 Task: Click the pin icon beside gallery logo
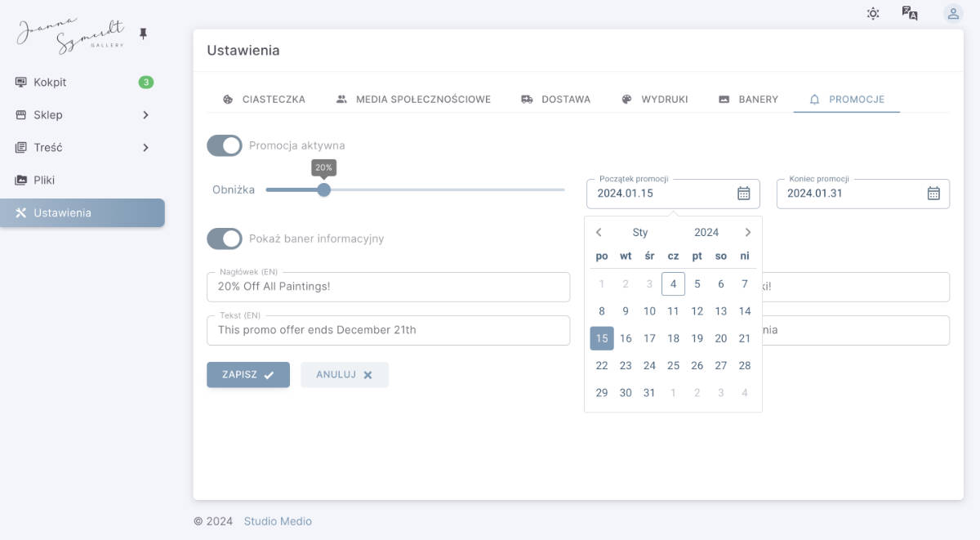tap(144, 33)
